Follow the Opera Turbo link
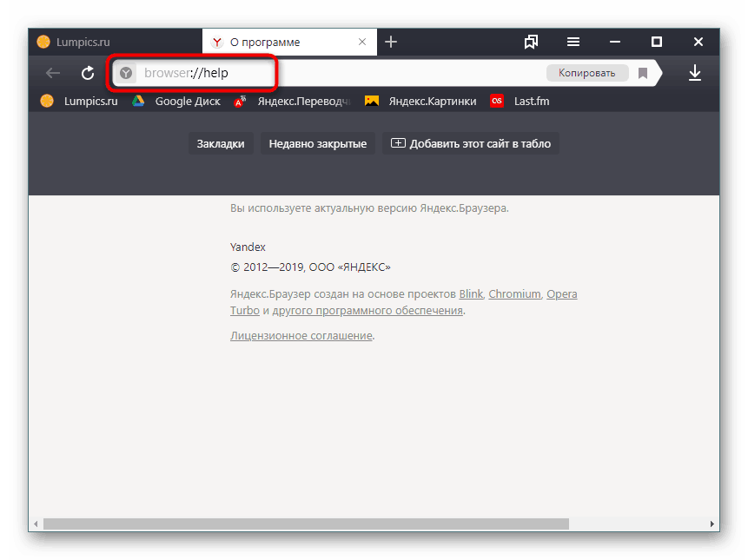Screen dimensions: 748x560 [561, 294]
